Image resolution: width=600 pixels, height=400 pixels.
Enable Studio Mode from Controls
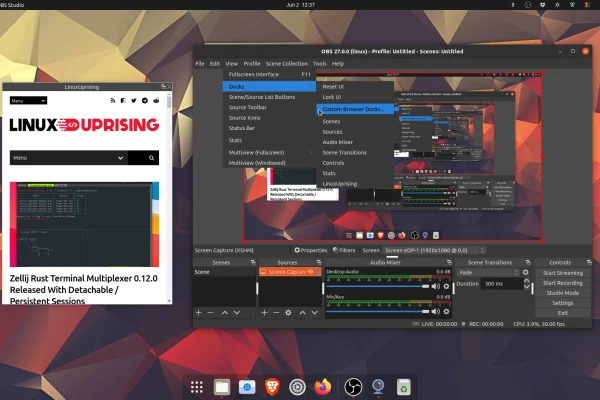tap(562, 293)
